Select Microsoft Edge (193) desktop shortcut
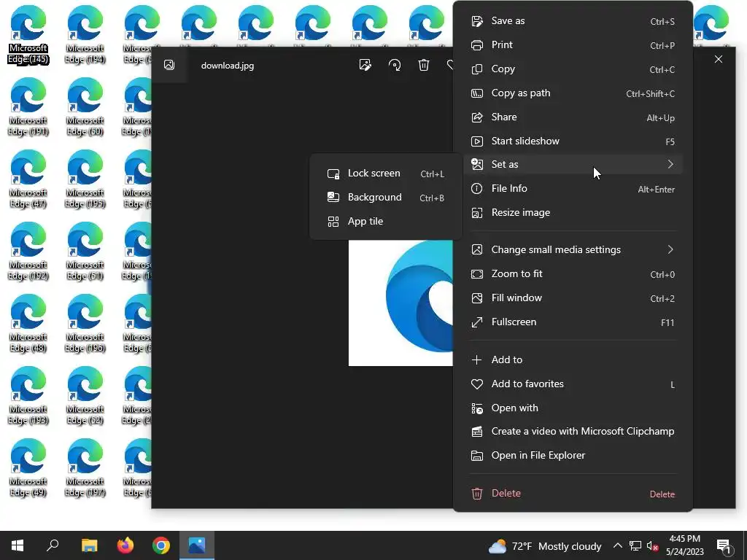The image size is (747, 560). click(x=28, y=395)
